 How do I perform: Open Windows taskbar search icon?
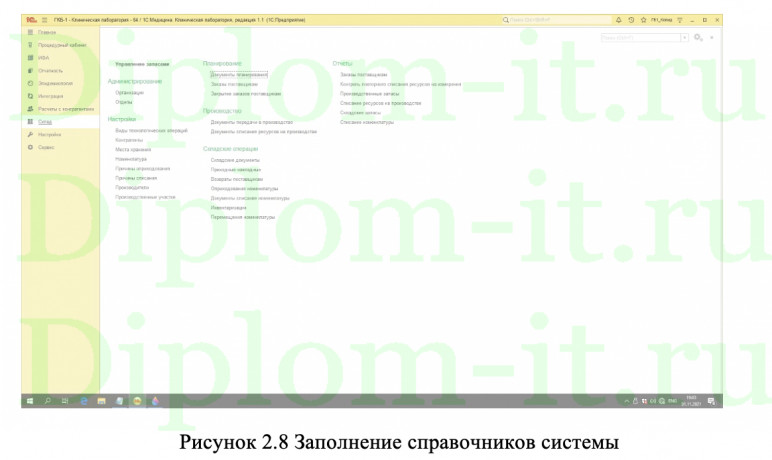48,401
